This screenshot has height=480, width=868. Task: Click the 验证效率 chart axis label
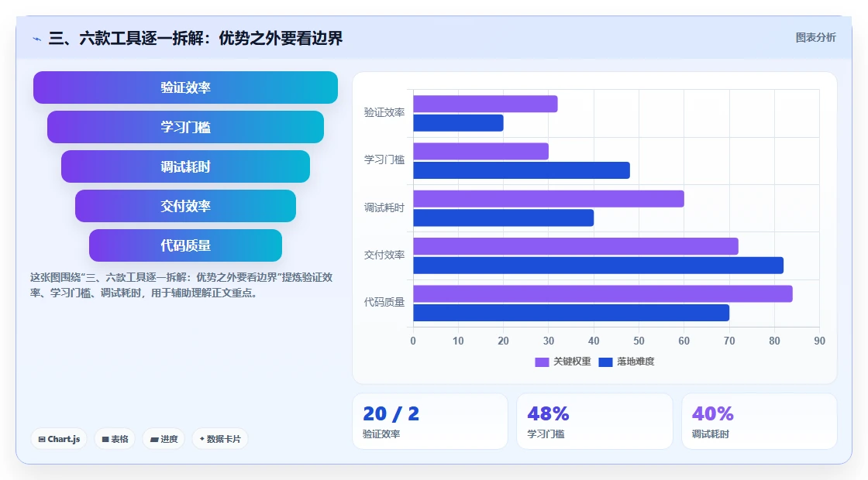point(384,113)
